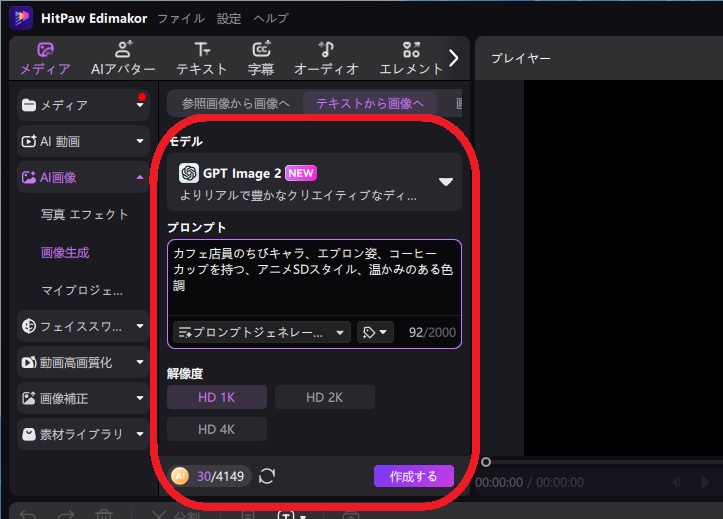Click the play button in player
723x519 pixels.
click(704, 482)
